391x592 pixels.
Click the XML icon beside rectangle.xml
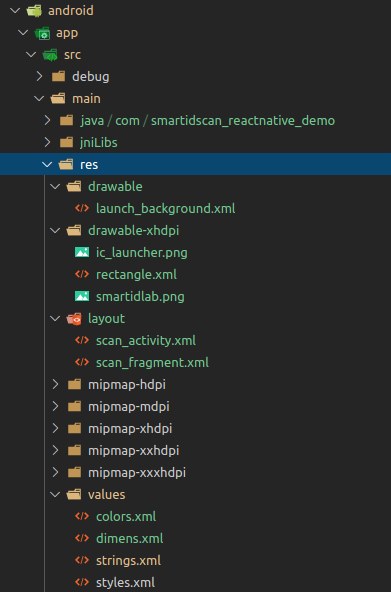coord(82,274)
